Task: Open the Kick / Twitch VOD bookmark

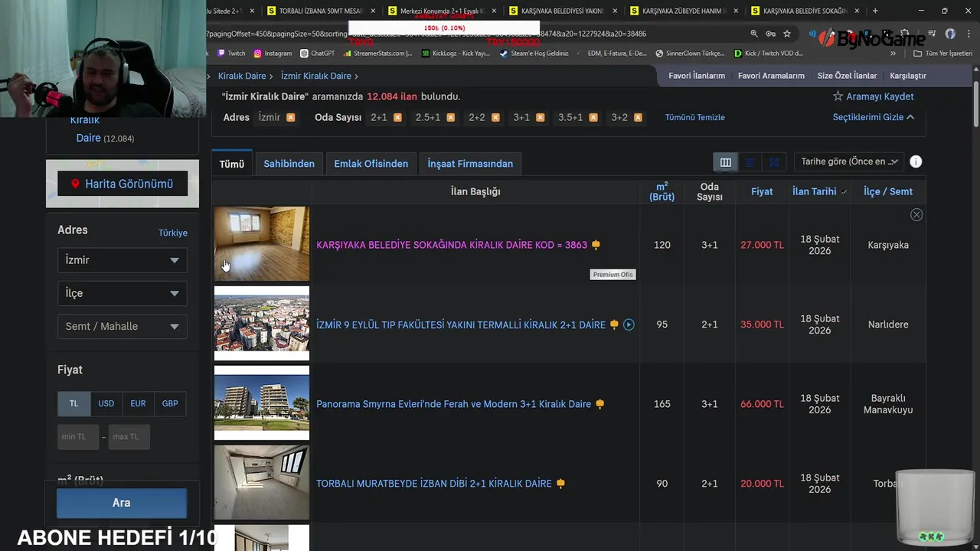Action: point(769,54)
